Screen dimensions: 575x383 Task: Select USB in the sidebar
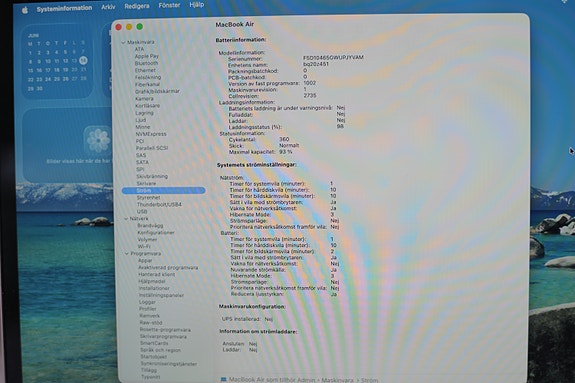pyautogui.click(x=142, y=212)
